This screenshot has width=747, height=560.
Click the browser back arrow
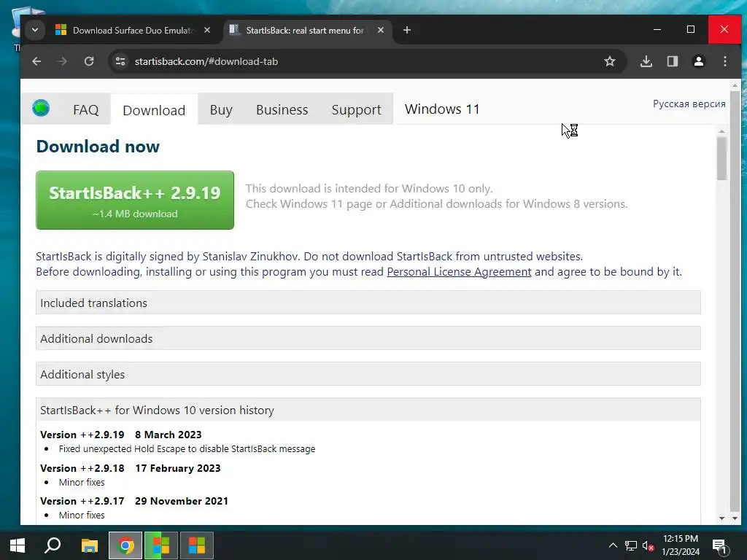click(36, 61)
